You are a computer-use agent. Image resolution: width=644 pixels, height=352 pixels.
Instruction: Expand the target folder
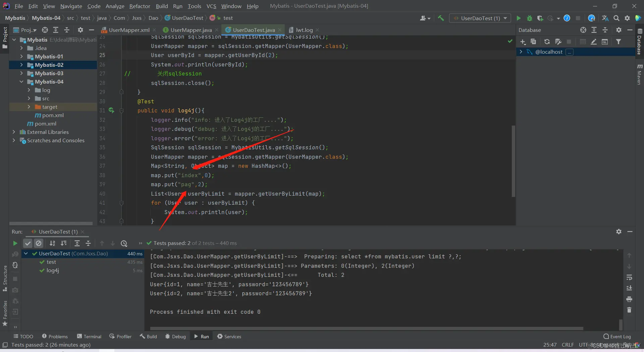[29, 107]
